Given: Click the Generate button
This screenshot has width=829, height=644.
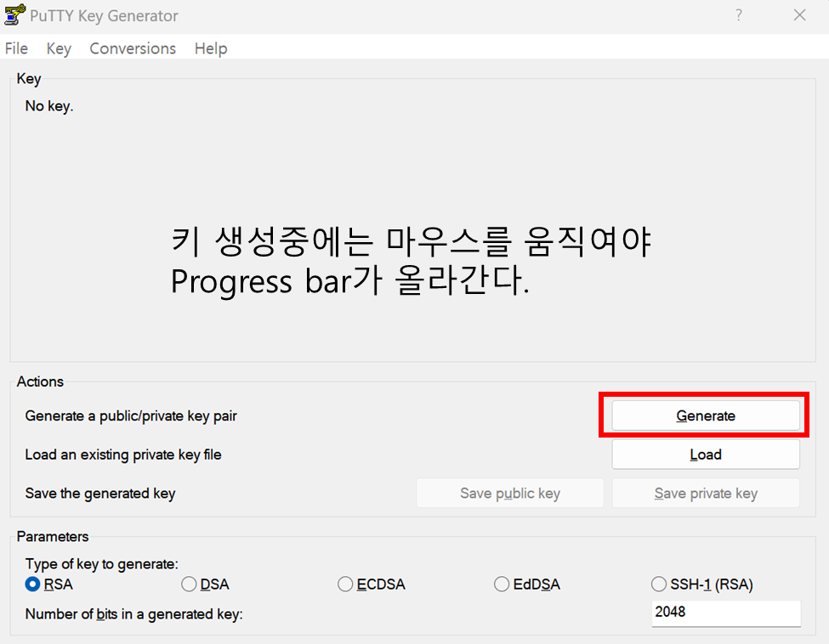Looking at the screenshot, I should pyautogui.click(x=706, y=415).
